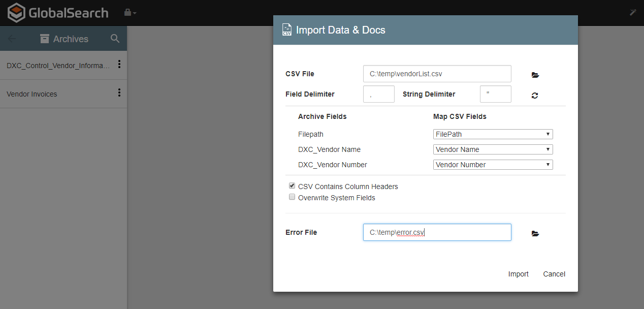Viewport: 644px width, 309px height.
Task: Click Cancel to close the import dialog
Action: click(554, 274)
